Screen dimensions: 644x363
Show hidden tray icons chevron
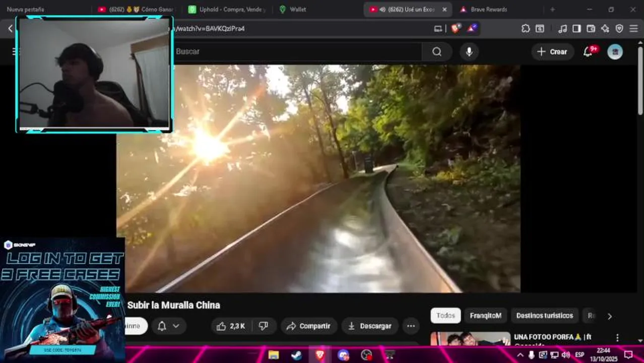[x=520, y=355]
